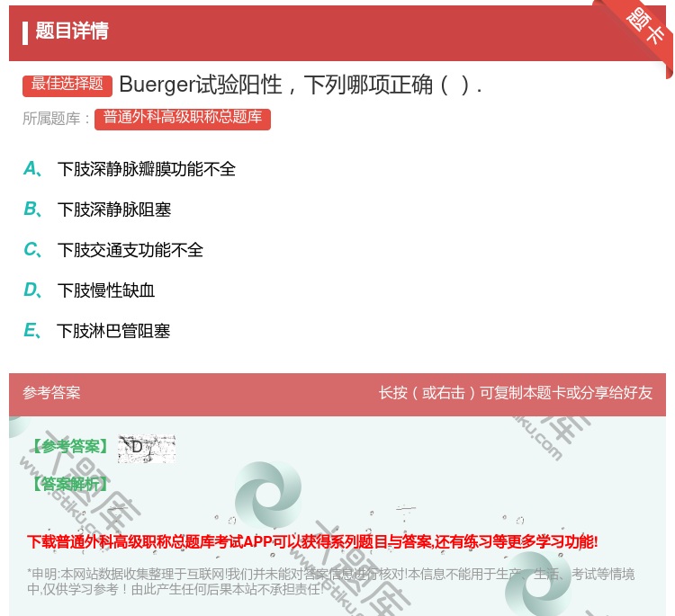
Task: Click the red 下载普通外科高级职称总题库考试APP link
Action: (312, 541)
